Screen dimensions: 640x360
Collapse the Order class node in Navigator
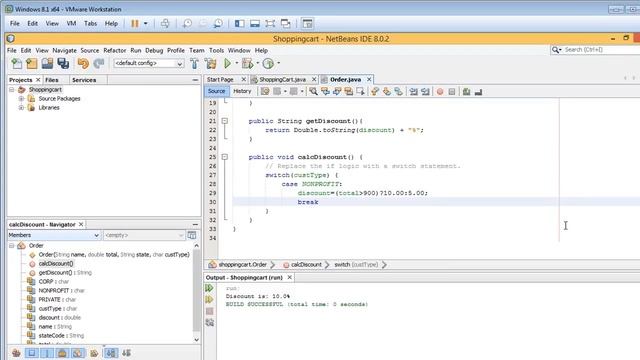click(12, 245)
